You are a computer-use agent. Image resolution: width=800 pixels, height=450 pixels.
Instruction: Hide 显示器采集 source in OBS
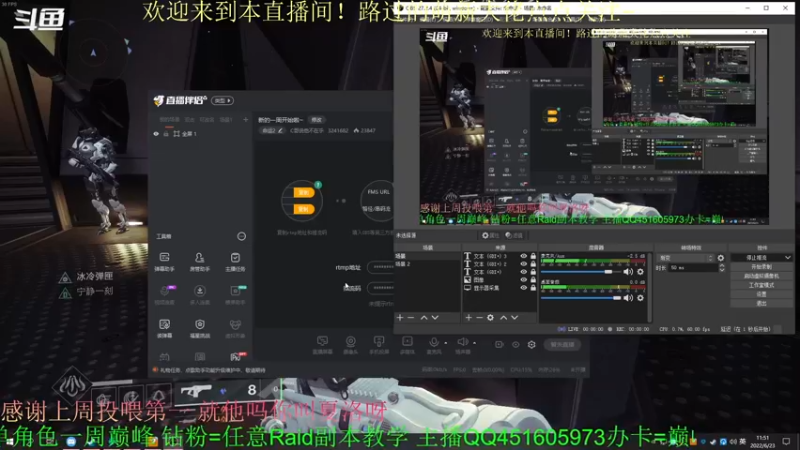pos(523,288)
